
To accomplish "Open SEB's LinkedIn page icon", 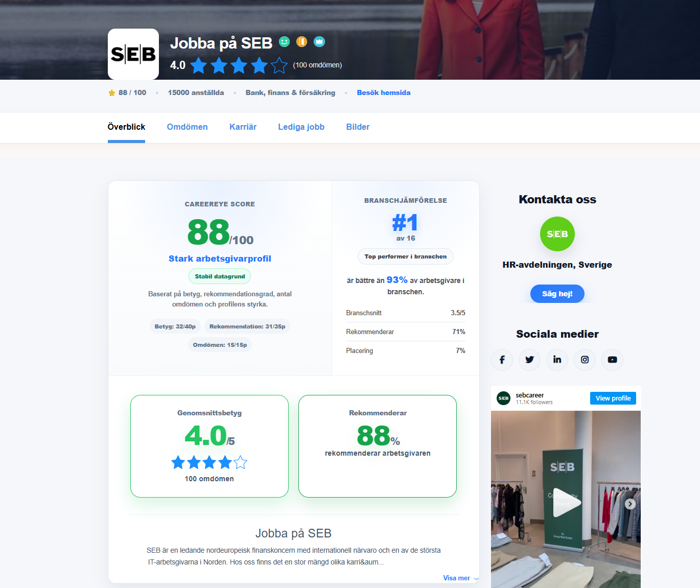I will 557,360.
